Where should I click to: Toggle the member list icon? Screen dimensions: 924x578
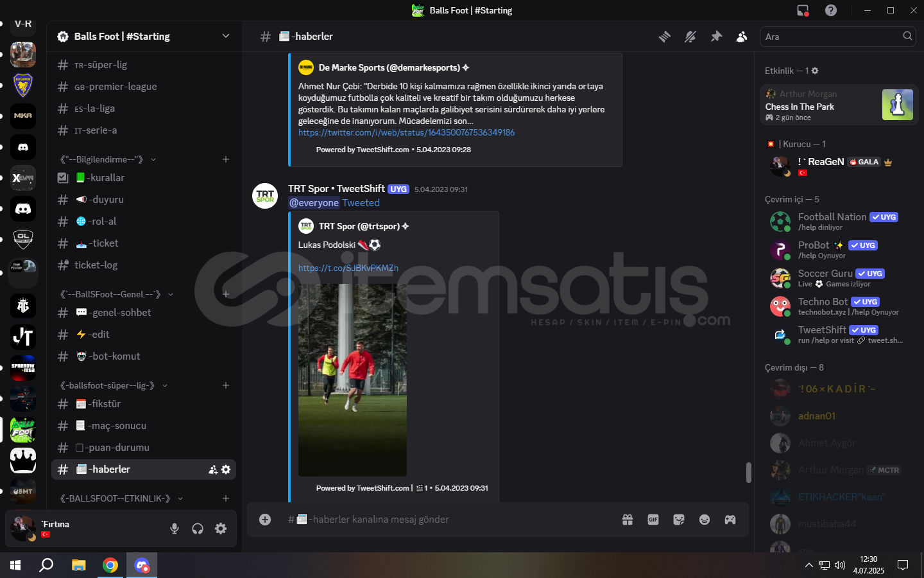742,37
